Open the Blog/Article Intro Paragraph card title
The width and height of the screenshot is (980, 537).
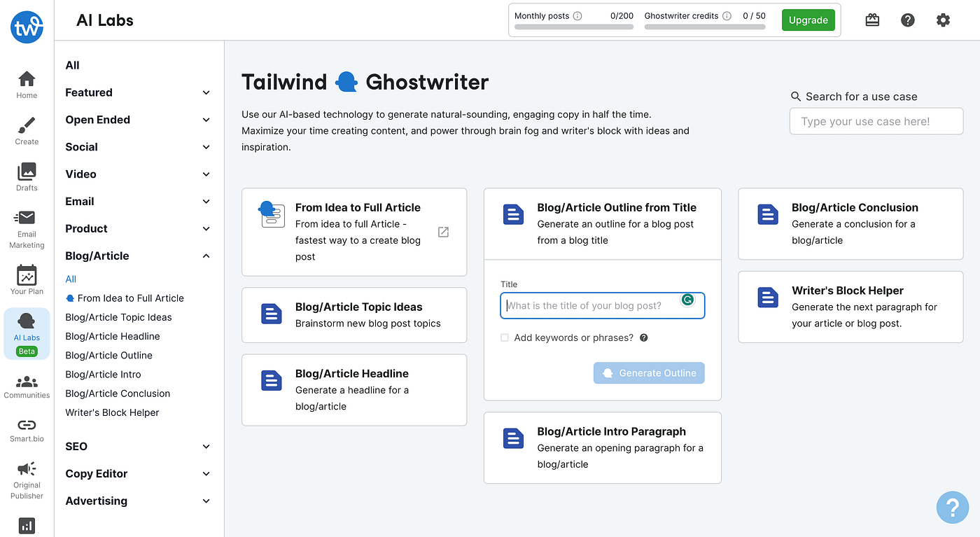[x=612, y=431]
